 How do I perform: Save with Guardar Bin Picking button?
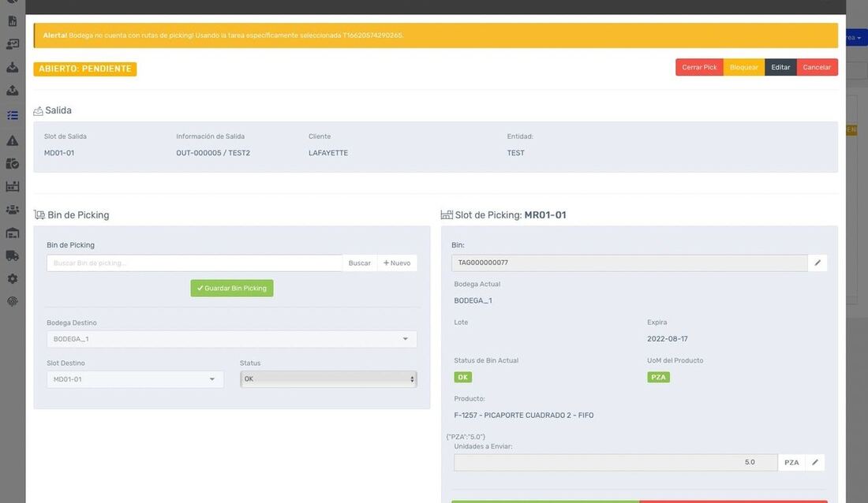pyautogui.click(x=232, y=289)
